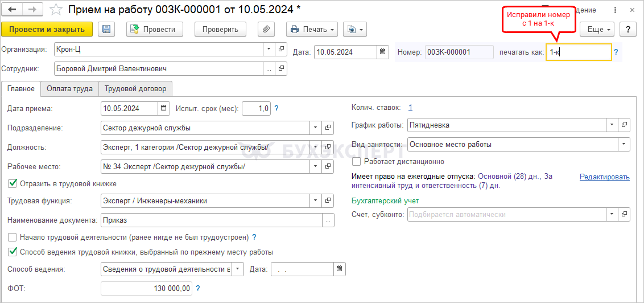The height and width of the screenshot is (303, 644).
Task: Open the work schedule record icon
Action: [x=624, y=125]
